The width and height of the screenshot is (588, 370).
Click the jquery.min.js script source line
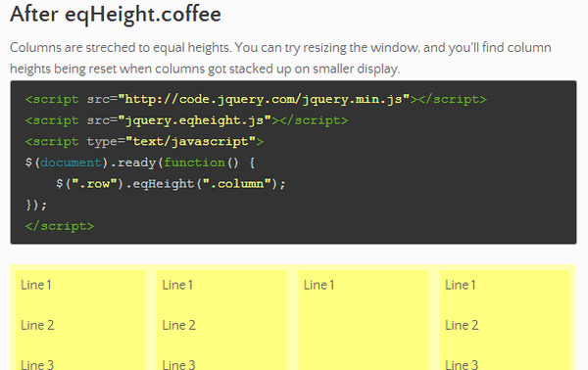(256, 99)
